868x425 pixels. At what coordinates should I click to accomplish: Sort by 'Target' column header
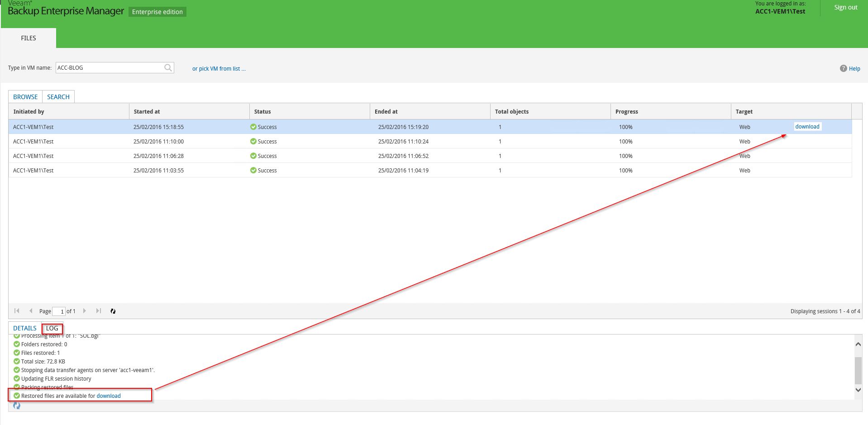[791, 111]
